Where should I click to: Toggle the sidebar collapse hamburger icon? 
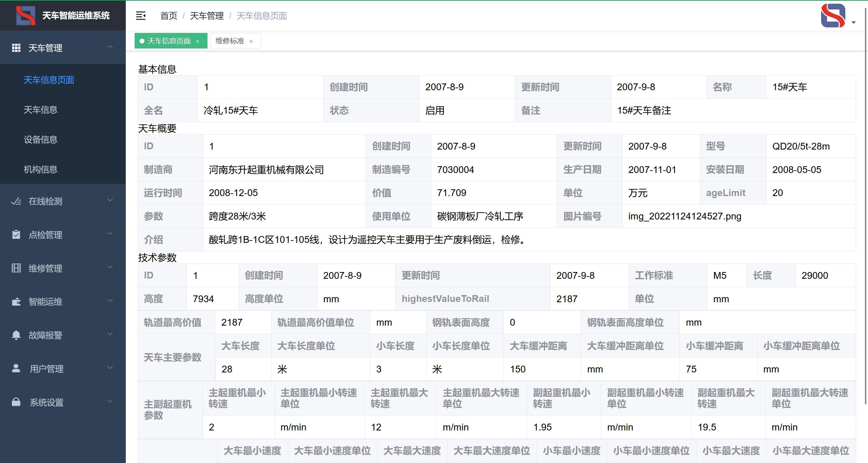tap(141, 16)
